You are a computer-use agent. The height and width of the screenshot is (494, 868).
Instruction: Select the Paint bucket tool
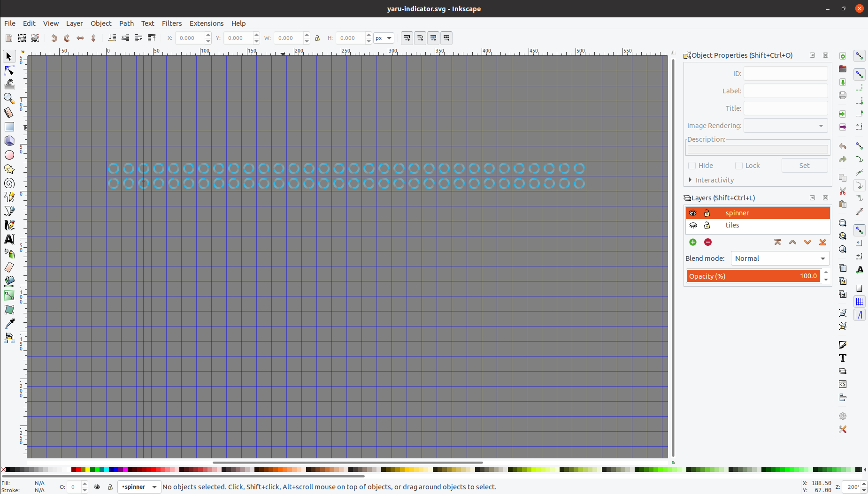click(9, 281)
